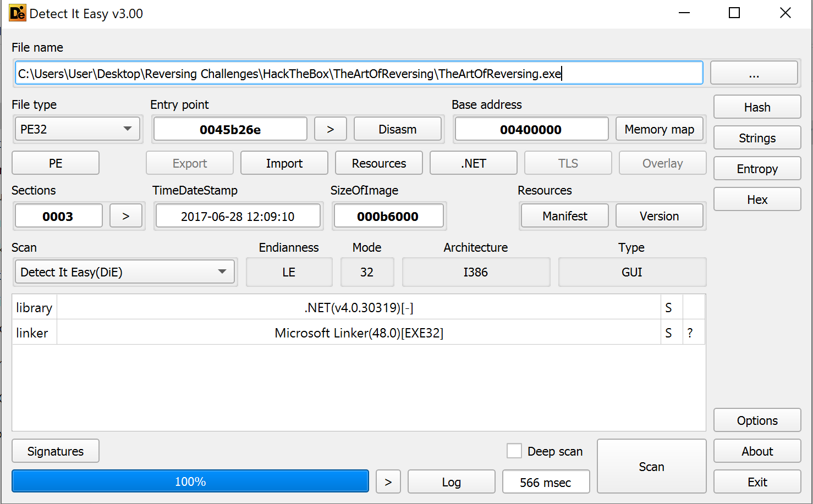Click the TimeDateStamp 2017-06-28 field
Viewport: 813px width, 504px height.
(x=238, y=215)
